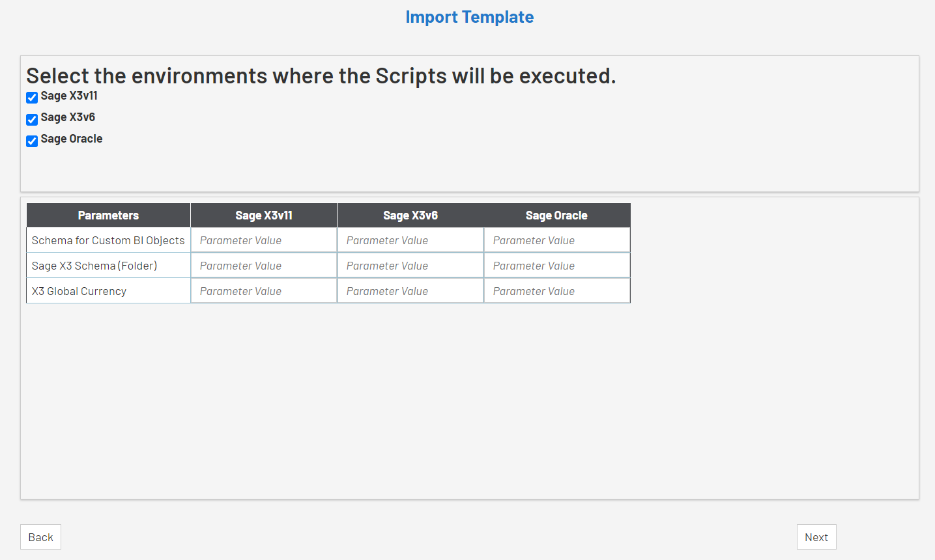Focus X3 Global Currency Sage X3v6 input
This screenshot has height=560, width=935.
click(410, 291)
